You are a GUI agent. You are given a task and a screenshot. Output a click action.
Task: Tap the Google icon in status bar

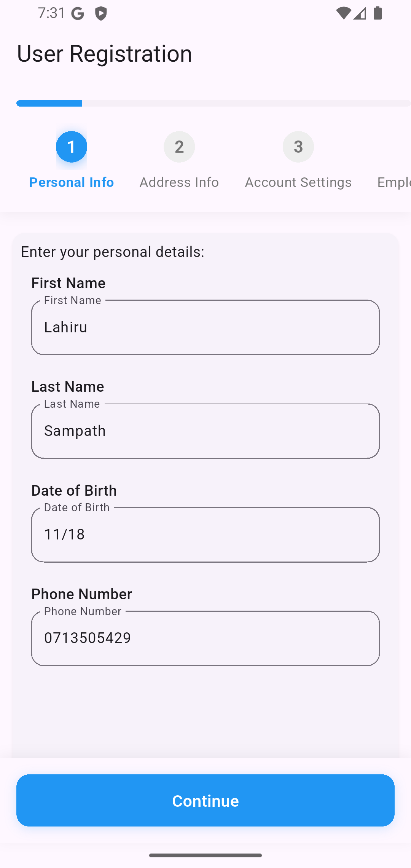pos(78,14)
